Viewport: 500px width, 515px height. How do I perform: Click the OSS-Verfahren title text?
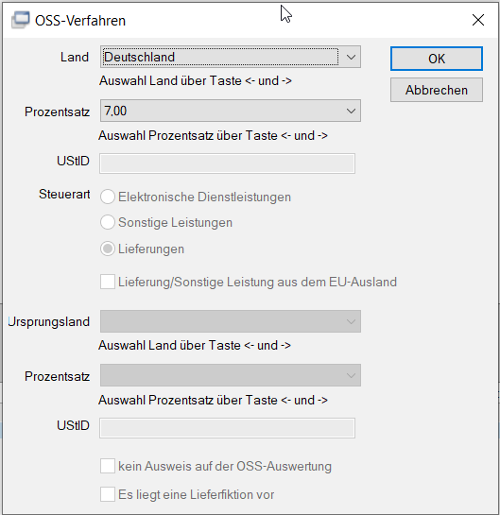click(80, 21)
